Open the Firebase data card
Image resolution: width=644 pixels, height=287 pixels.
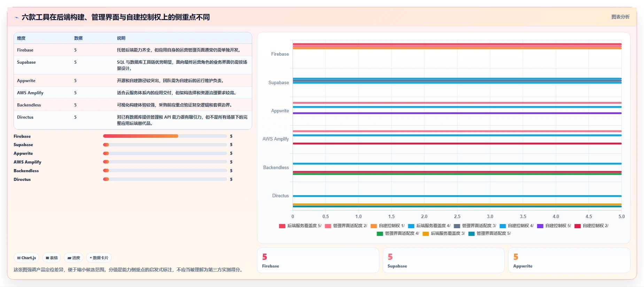click(318, 260)
